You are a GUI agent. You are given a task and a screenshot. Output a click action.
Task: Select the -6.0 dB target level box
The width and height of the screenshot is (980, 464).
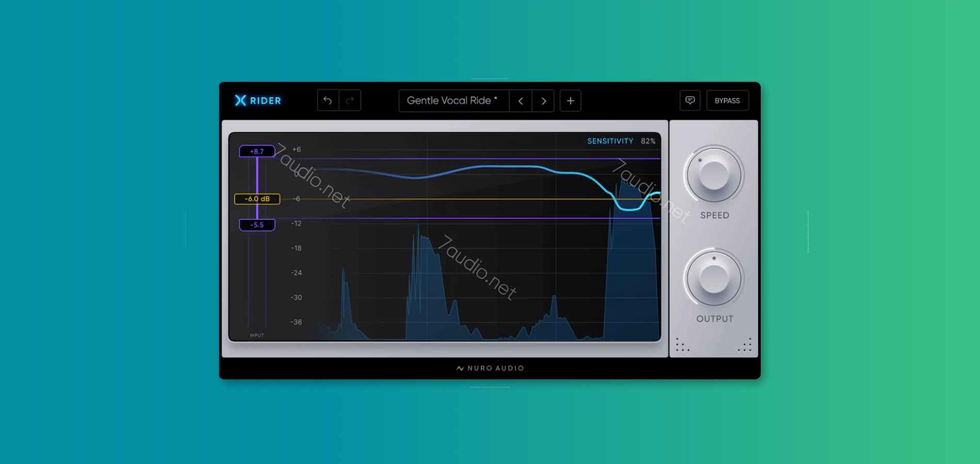click(x=257, y=199)
